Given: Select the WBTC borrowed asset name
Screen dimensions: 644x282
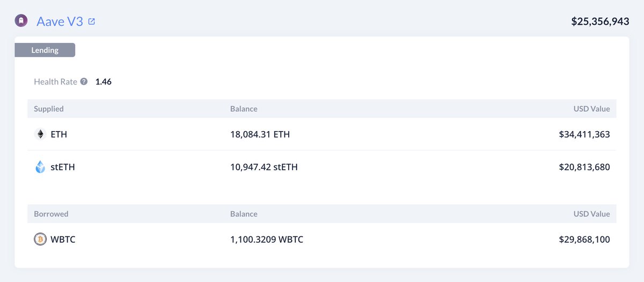Looking at the screenshot, I should click(x=63, y=239).
